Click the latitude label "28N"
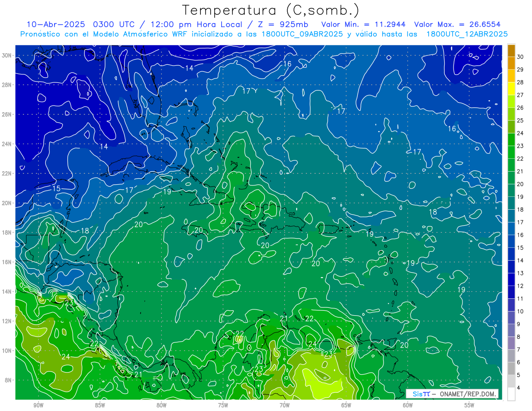The height and width of the screenshot is (411, 532). (8, 85)
